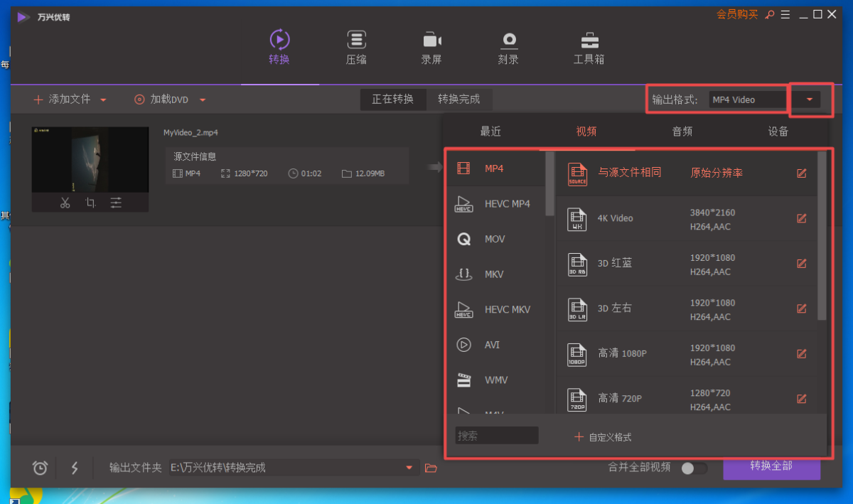Toggle the 合并全部视频 switch

[694, 468]
